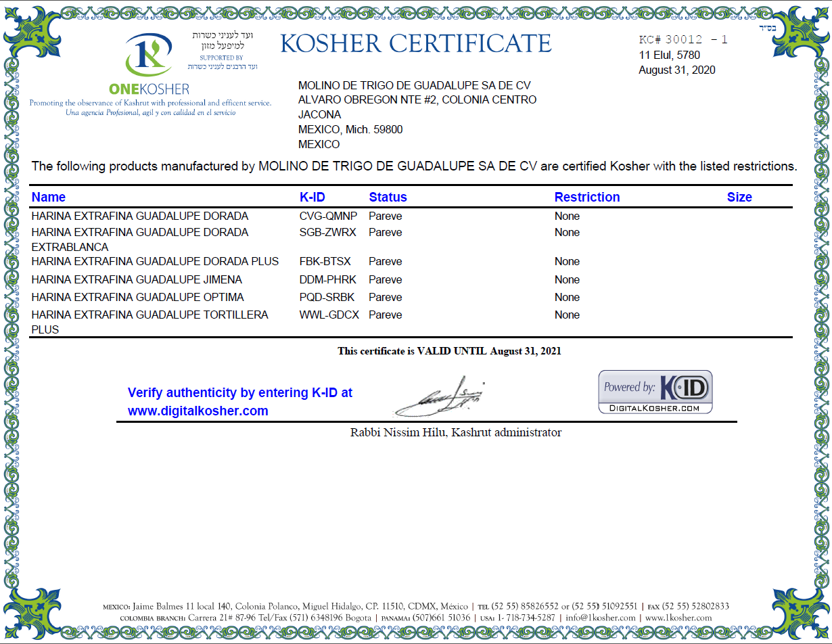Viewport: 832px width, 644px height.
Task: Click the issue date August 31, 2020
Action: [677, 70]
